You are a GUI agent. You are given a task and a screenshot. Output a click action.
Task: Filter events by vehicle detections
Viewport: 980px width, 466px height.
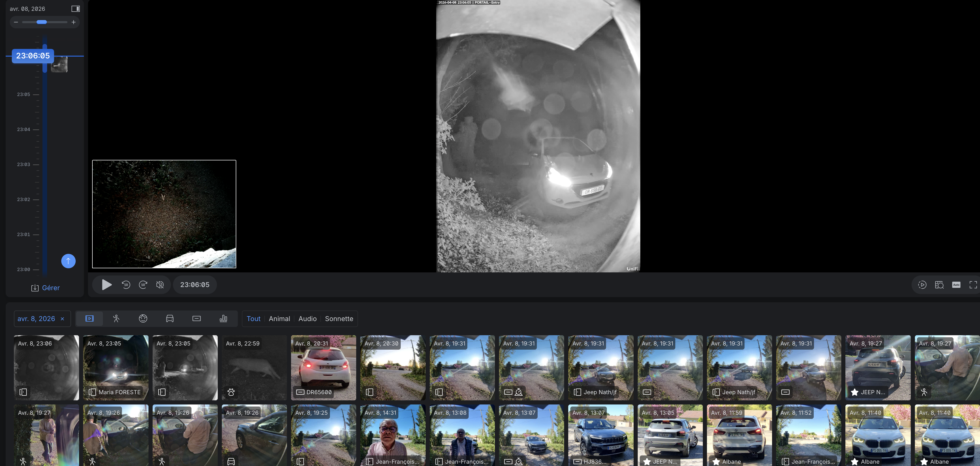[170, 319]
